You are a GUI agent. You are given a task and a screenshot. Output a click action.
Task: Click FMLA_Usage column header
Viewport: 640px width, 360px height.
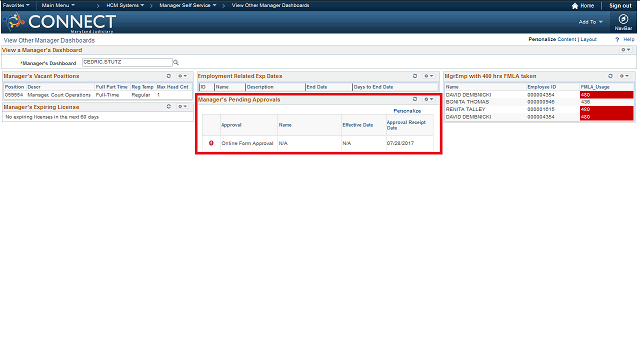(595, 87)
